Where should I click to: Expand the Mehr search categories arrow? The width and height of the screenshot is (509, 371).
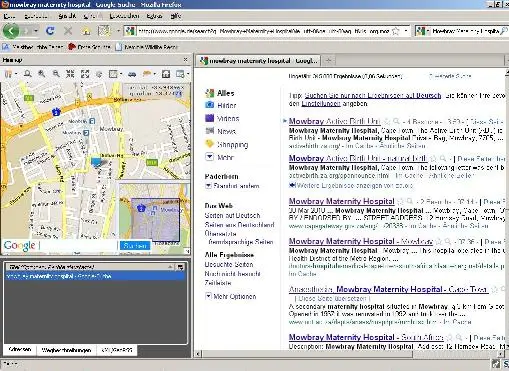[x=209, y=157]
